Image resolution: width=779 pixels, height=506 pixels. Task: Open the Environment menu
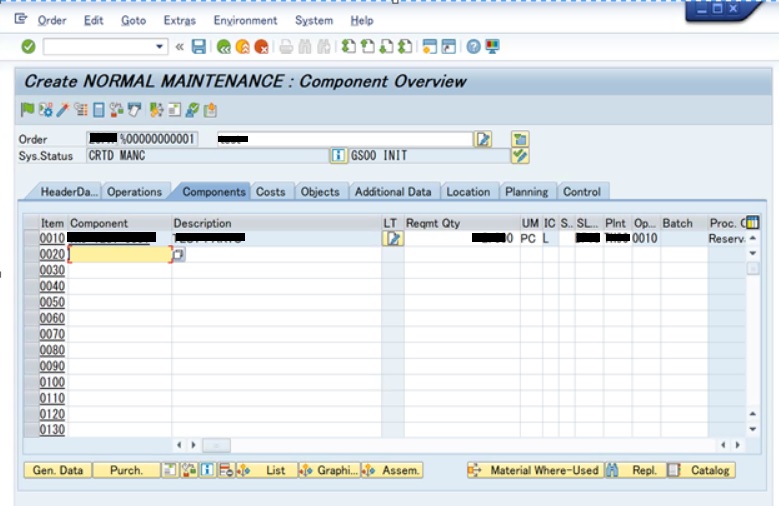click(x=245, y=20)
